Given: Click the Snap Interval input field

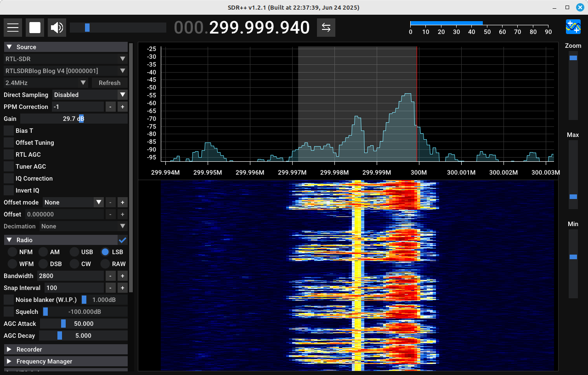Looking at the screenshot, I should pos(74,288).
